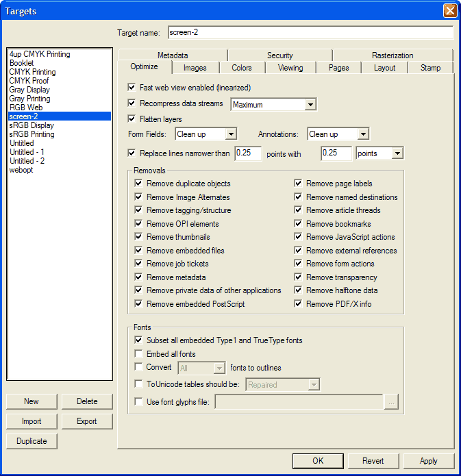Open the Security tab

pos(279,55)
